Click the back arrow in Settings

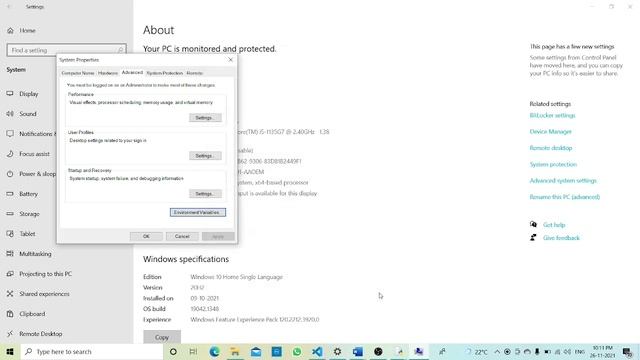(9, 7)
